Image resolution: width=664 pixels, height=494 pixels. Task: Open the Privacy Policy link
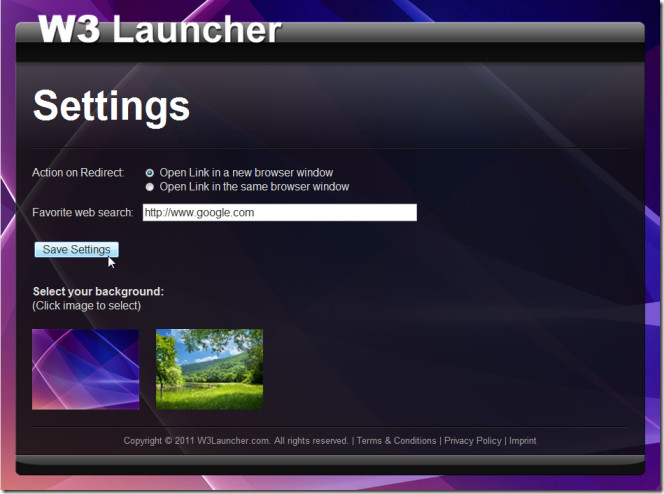473,441
